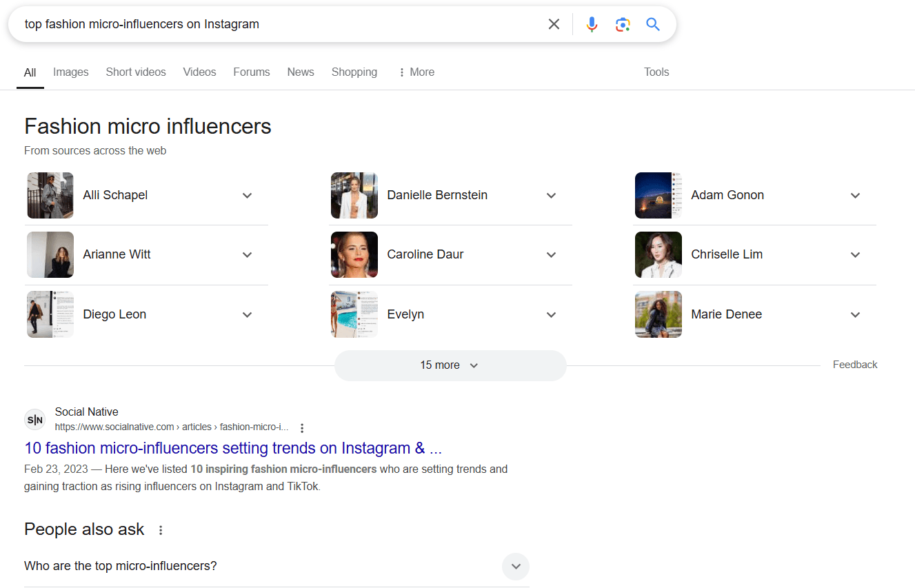This screenshot has width=915, height=588.
Task: Select the name Danielle Bernstein
Action: pos(437,195)
